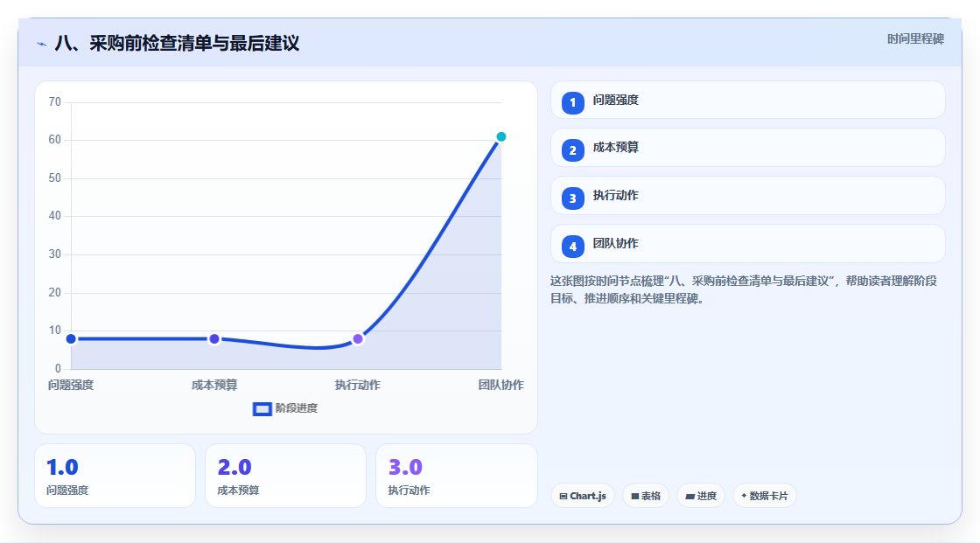This screenshot has height=543, width=980.
Task: Select the 执行动作 timeline step row
Action: point(747,196)
